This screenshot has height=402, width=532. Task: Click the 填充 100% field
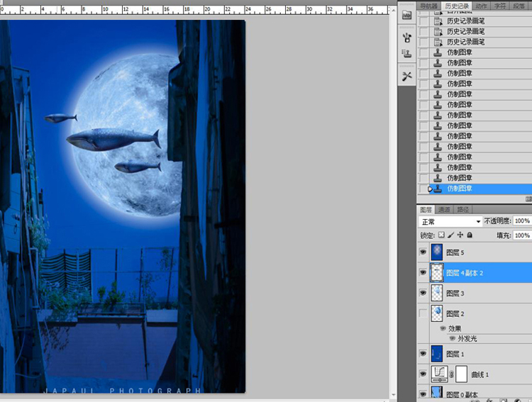(x=522, y=235)
